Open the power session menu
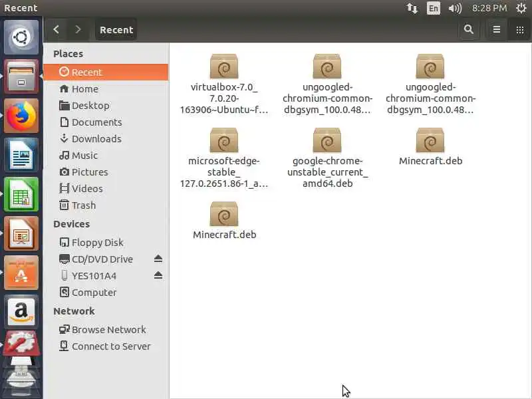 (521, 8)
